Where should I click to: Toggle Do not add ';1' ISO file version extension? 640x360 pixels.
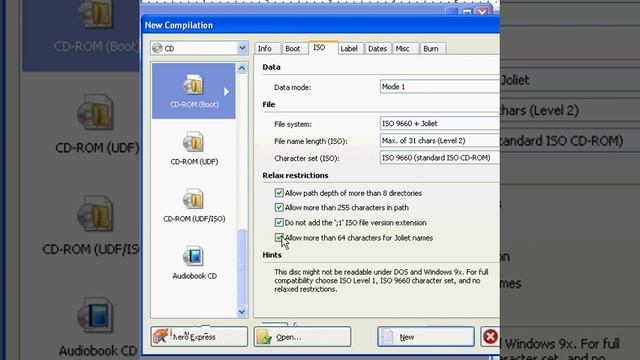[x=279, y=222]
